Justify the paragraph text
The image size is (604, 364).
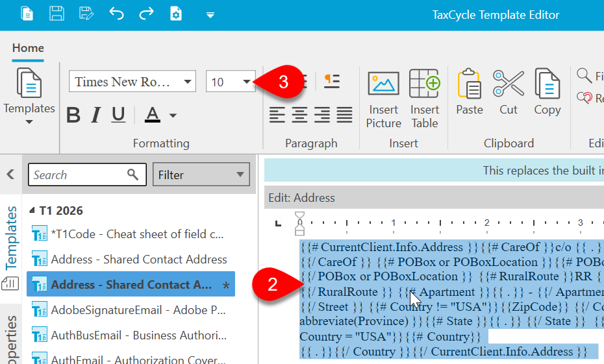click(344, 115)
